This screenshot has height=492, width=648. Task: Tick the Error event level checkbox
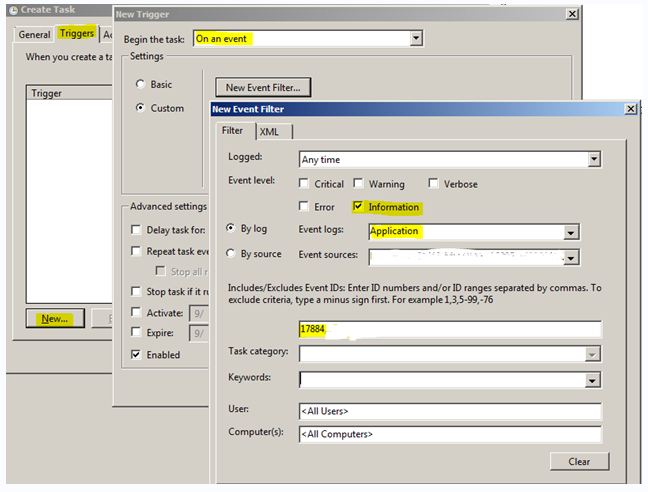pos(306,207)
